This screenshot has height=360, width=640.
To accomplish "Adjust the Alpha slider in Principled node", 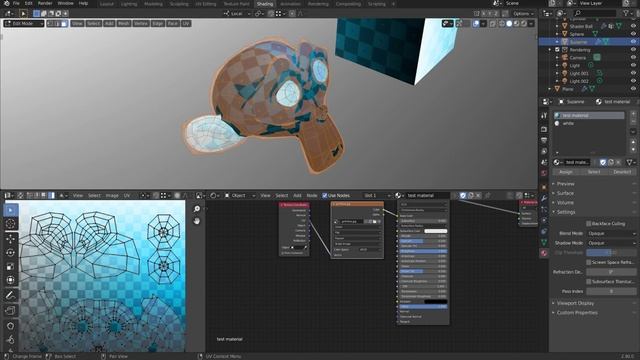I will click(x=423, y=307).
